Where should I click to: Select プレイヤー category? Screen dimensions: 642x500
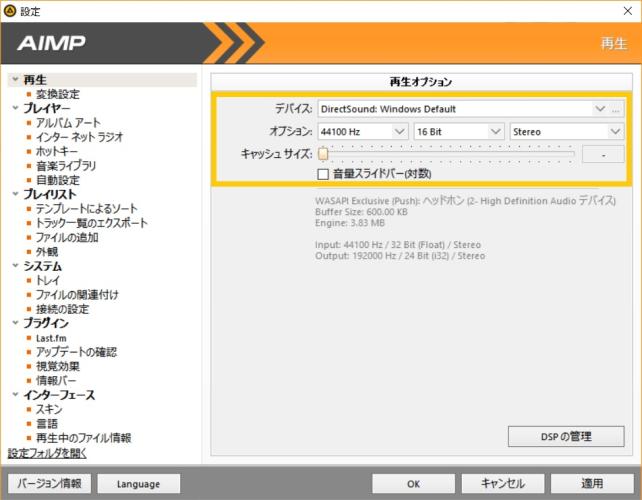click(47, 108)
